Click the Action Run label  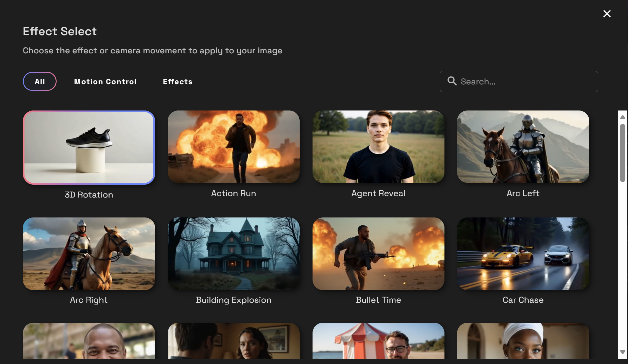tap(233, 193)
